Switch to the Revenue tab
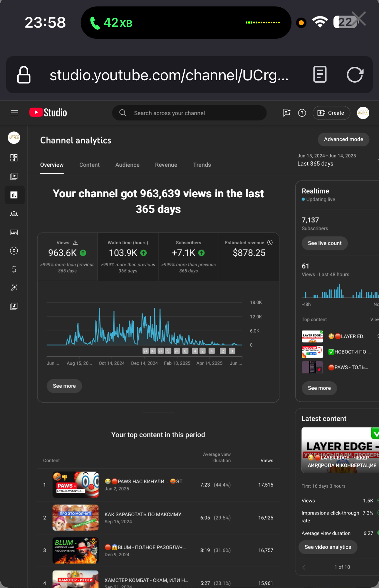The image size is (379, 588). (166, 165)
